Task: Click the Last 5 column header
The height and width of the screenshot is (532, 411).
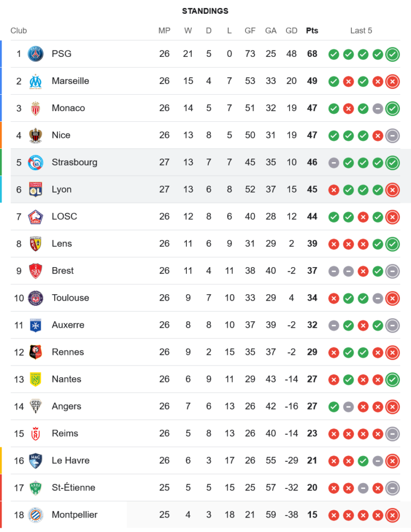Action: pos(361,31)
